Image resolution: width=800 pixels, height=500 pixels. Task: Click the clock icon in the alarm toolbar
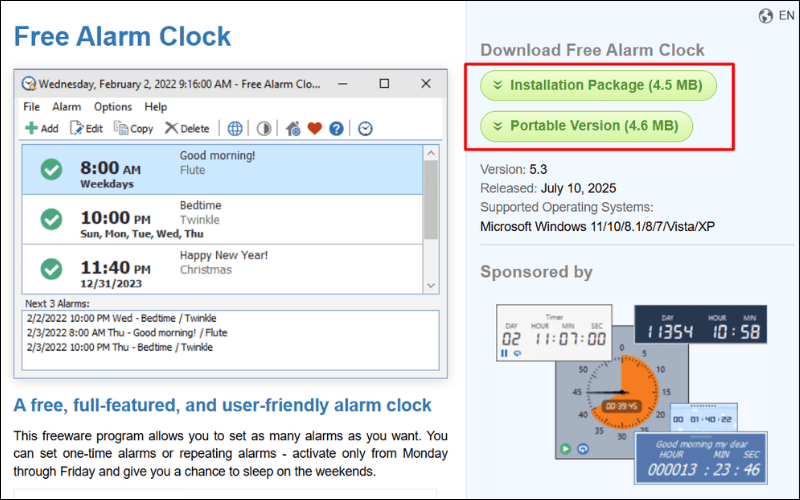(365, 129)
